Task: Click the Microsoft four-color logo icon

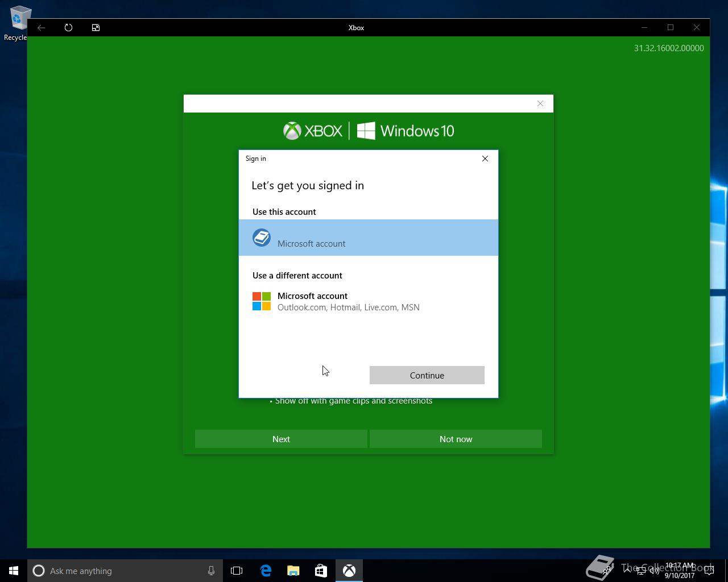Action: pyautogui.click(x=262, y=301)
